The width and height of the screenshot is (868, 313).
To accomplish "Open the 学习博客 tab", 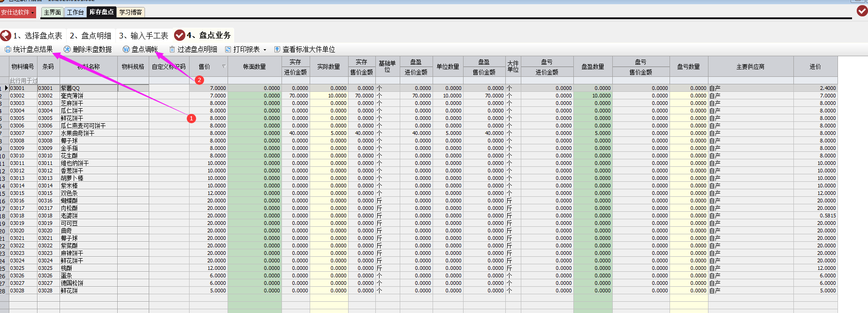I will 130,12.
